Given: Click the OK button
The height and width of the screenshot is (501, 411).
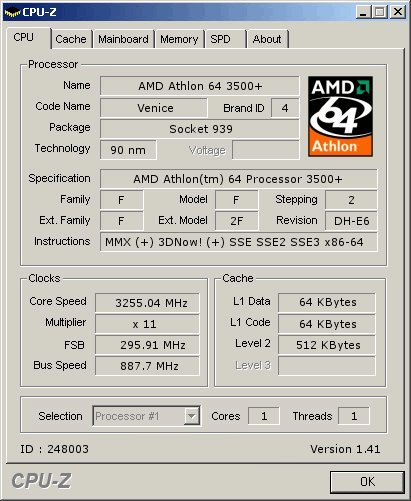Looking at the screenshot, I should (367, 482).
